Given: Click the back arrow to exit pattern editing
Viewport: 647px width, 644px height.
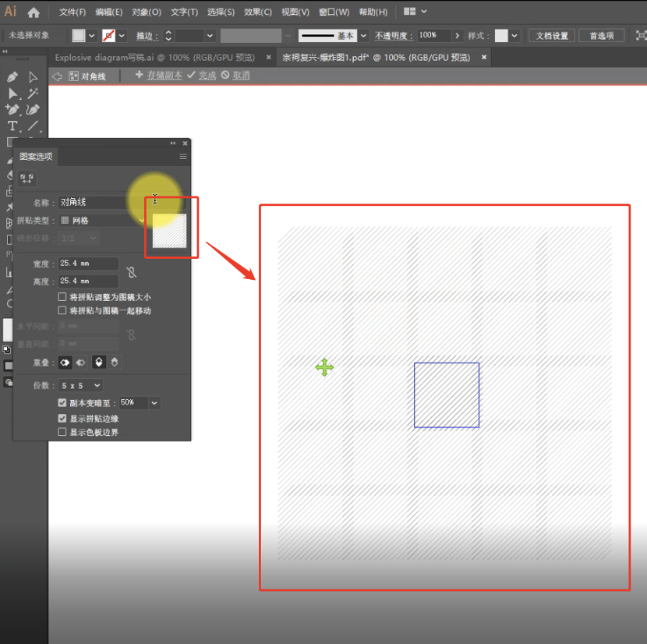Looking at the screenshot, I should [x=57, y=76].
